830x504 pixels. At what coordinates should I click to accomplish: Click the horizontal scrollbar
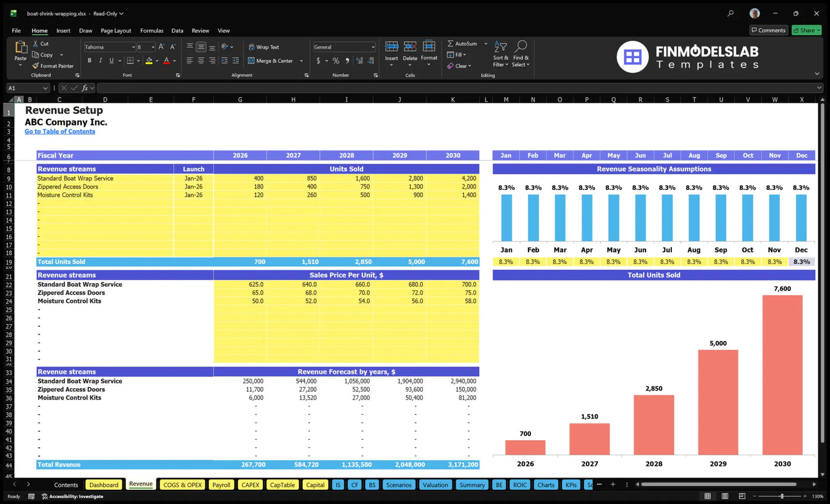point(720,484)
